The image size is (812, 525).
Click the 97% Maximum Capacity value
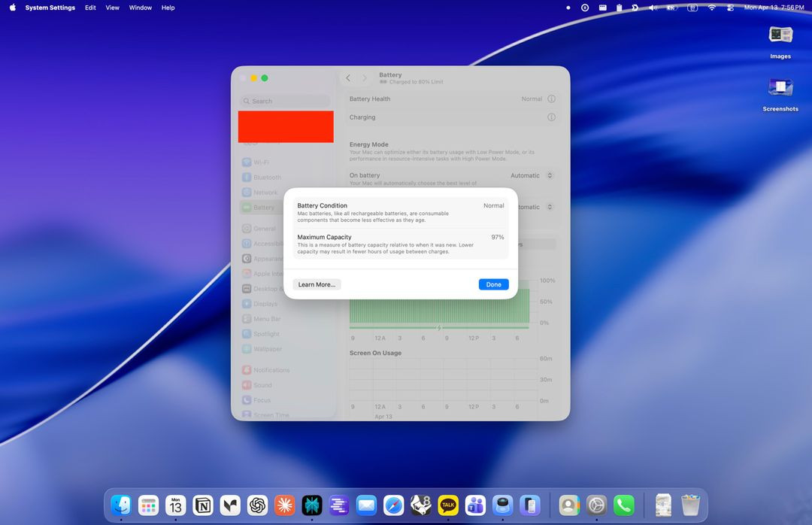point(497,237)
